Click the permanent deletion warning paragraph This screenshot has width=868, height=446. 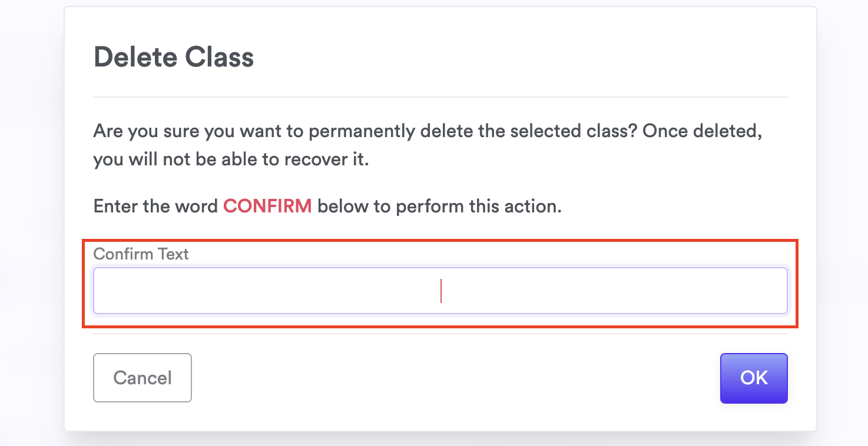coord(428,145)
